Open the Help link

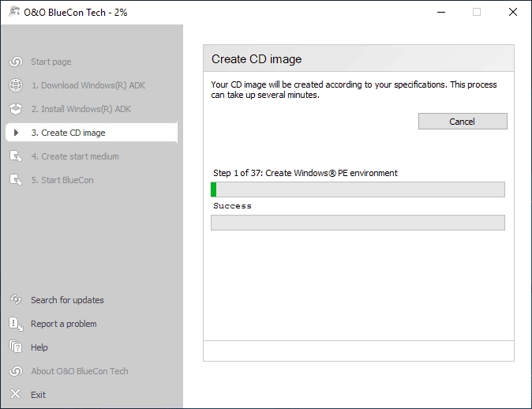point(39,347)
